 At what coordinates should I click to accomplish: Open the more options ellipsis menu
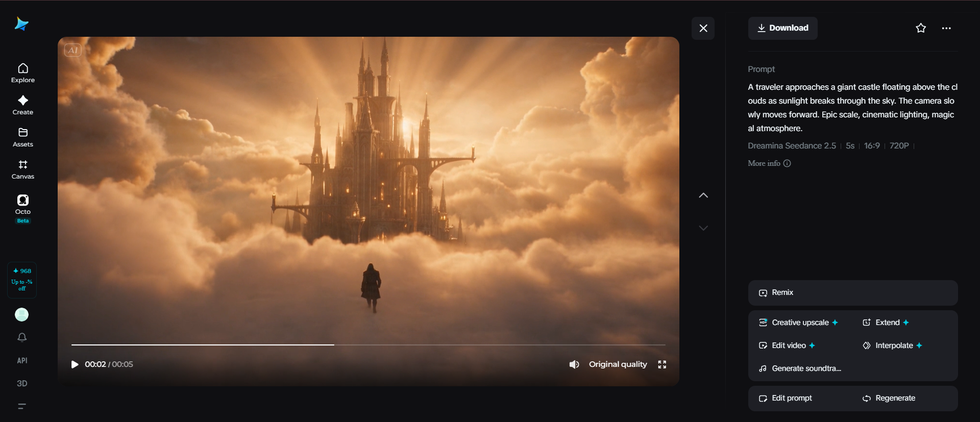point(946,28)
